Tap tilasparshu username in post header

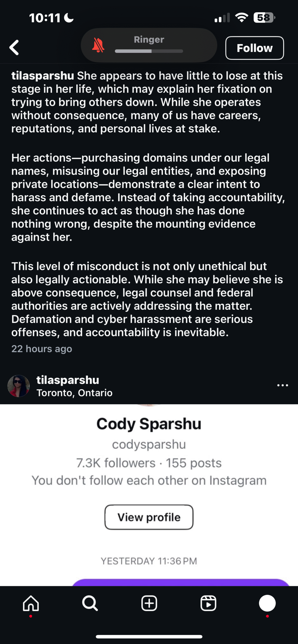click(x=68, y=380)
